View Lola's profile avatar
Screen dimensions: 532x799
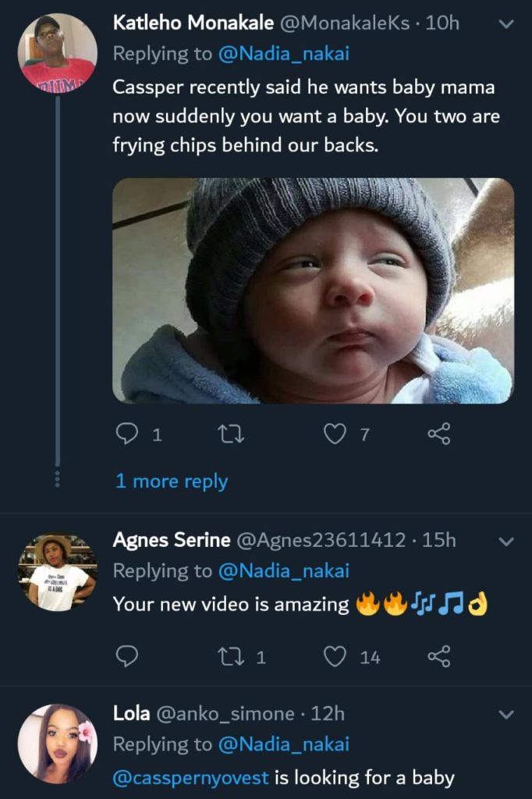tap(57, 743)
